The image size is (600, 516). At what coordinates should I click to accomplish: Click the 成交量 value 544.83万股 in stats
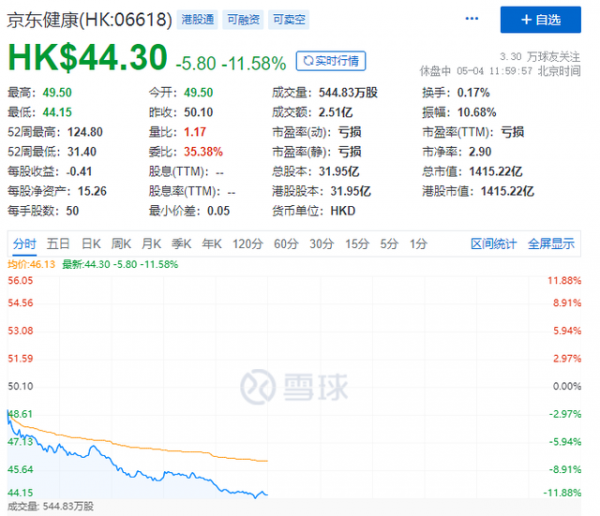pyautogui.click(x=348, y=93)
